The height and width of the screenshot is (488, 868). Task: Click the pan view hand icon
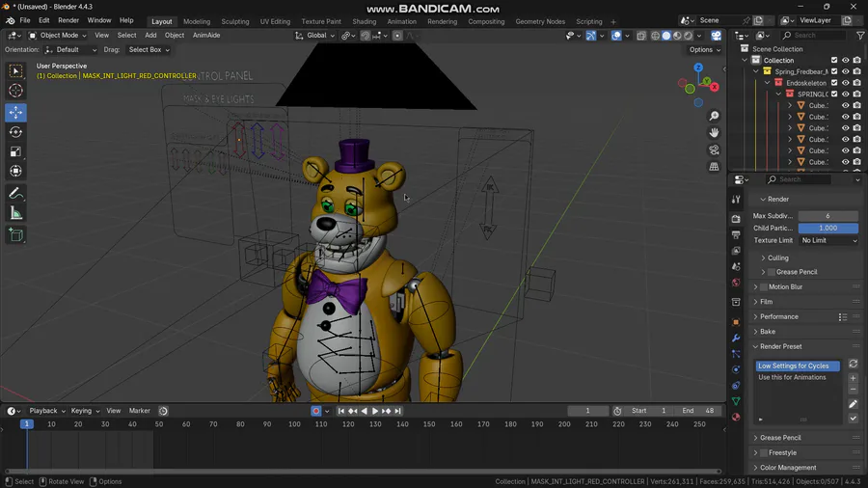[x=714, y=133]
